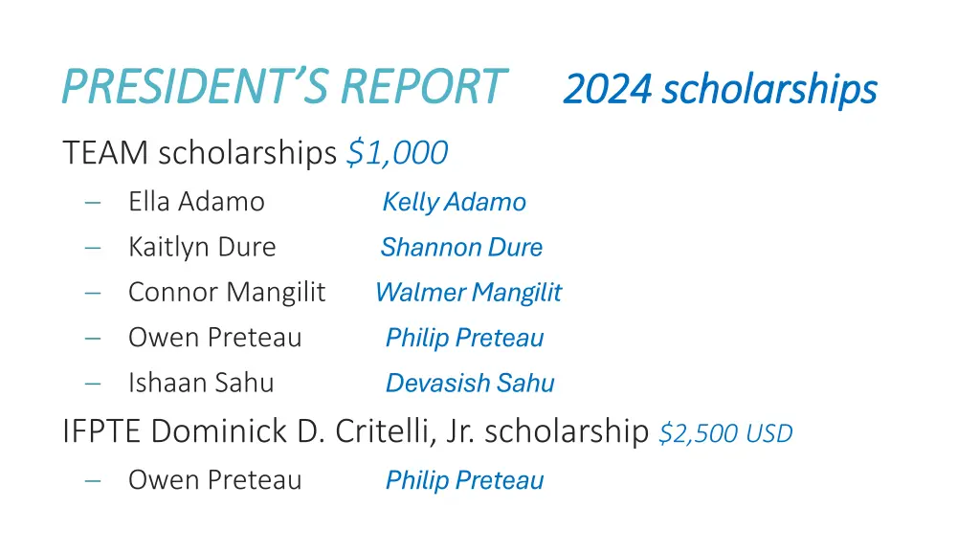Select the 2024 scholarships heading
The height and width of the screenshot is (551, 980).
click(x=720, y=91)
